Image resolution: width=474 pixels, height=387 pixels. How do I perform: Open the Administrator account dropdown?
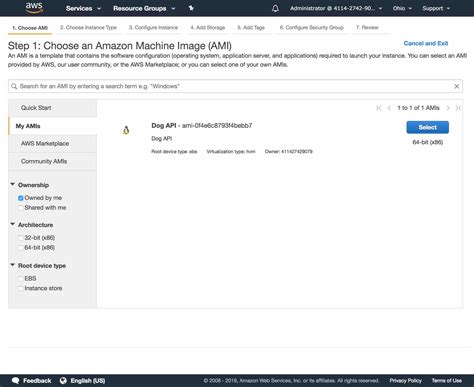pyautogui.click(x=336, y=8)
